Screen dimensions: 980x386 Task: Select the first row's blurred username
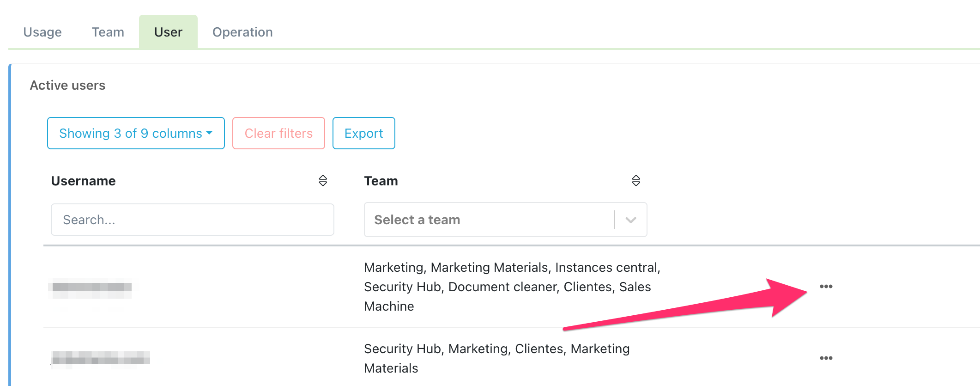pyautogui.click(x=92, y=287)
